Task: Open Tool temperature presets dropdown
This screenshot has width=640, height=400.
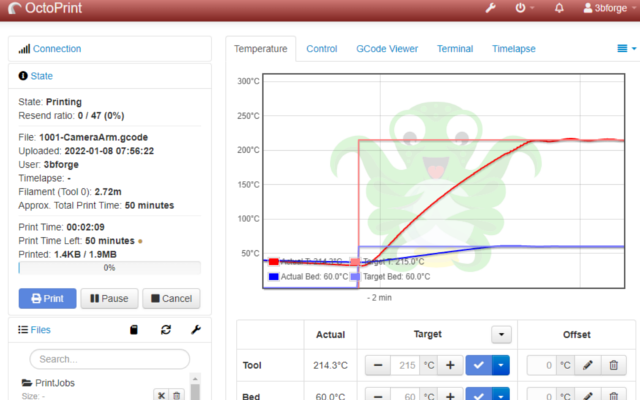Action: tap(501, 365)
